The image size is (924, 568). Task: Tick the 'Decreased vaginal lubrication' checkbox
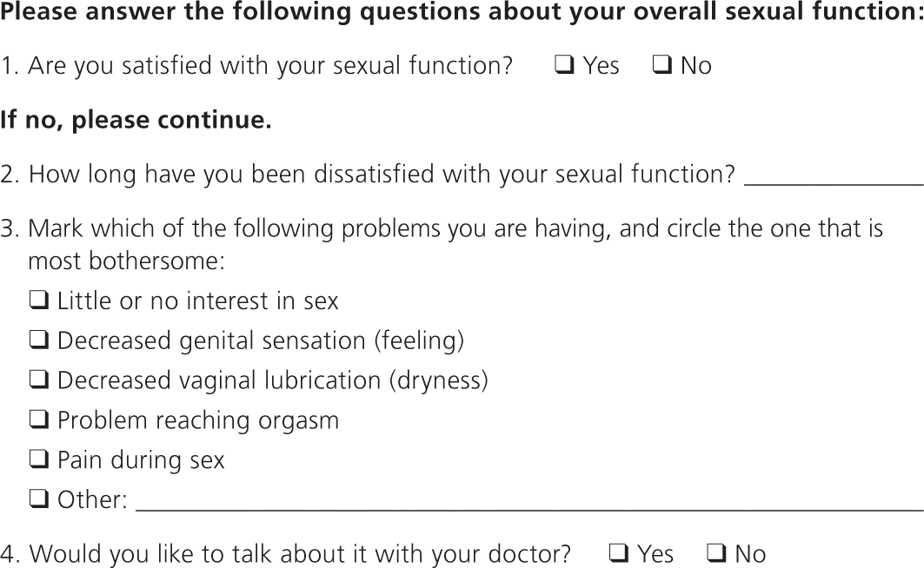[x=39, y=381]
